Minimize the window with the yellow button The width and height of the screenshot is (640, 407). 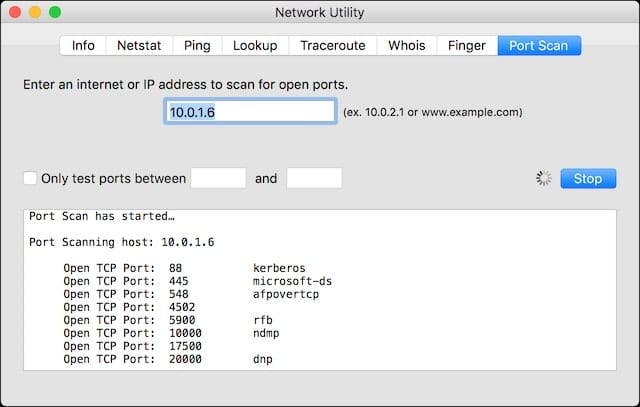35,13
